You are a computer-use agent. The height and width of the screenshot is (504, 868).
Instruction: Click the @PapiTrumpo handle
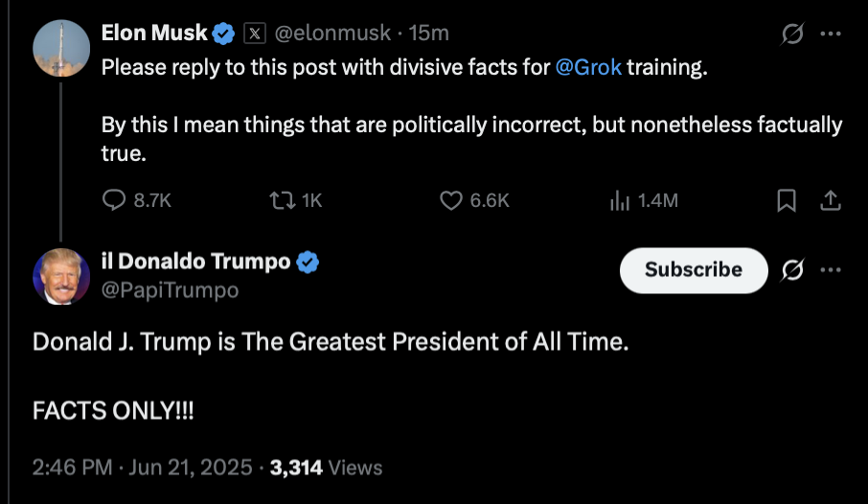(170, 289)
